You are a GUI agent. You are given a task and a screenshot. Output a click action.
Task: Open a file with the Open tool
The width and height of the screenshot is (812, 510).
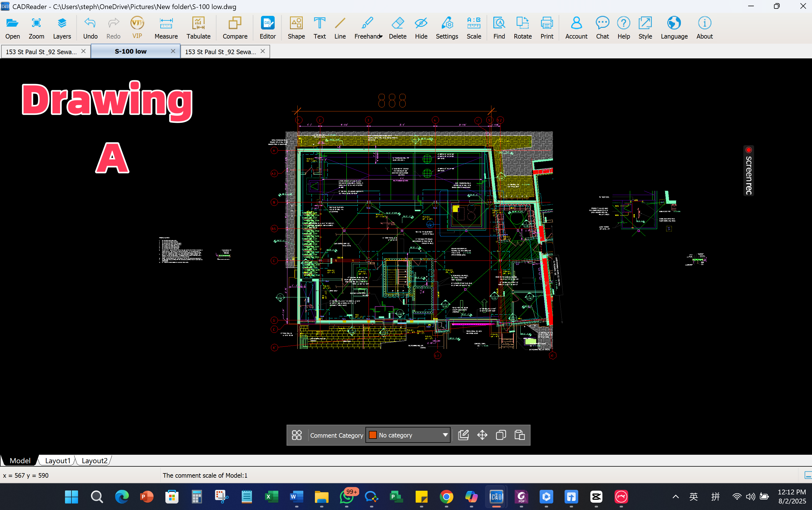point(12,28)
